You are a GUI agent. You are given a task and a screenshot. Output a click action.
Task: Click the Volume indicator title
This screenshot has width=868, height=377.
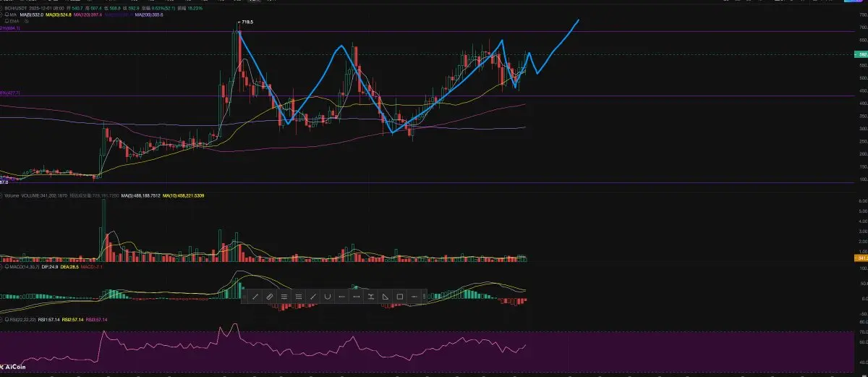pos(12,195)
